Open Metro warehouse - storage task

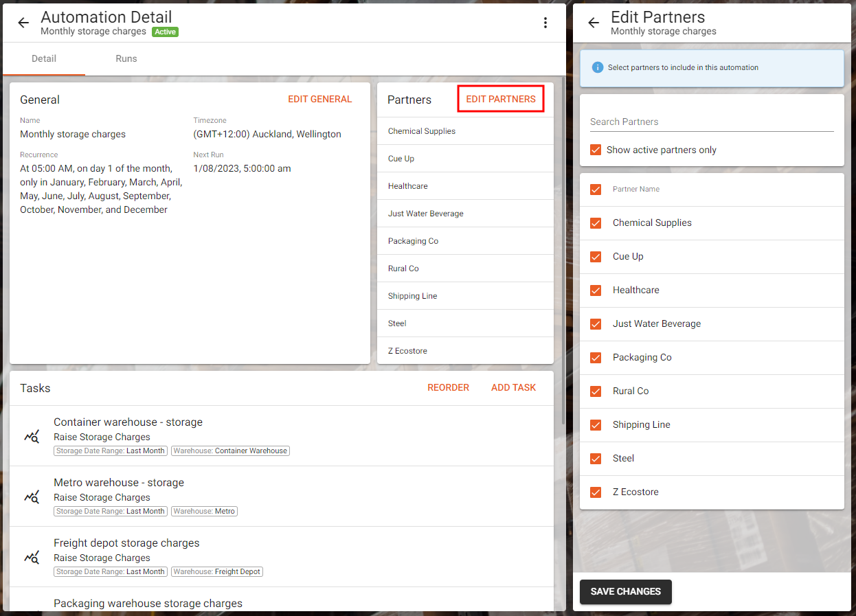[282, 497]
